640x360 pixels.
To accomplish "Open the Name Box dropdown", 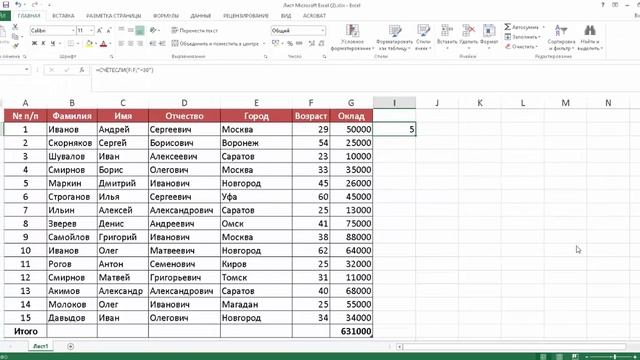I will [27, 69].
